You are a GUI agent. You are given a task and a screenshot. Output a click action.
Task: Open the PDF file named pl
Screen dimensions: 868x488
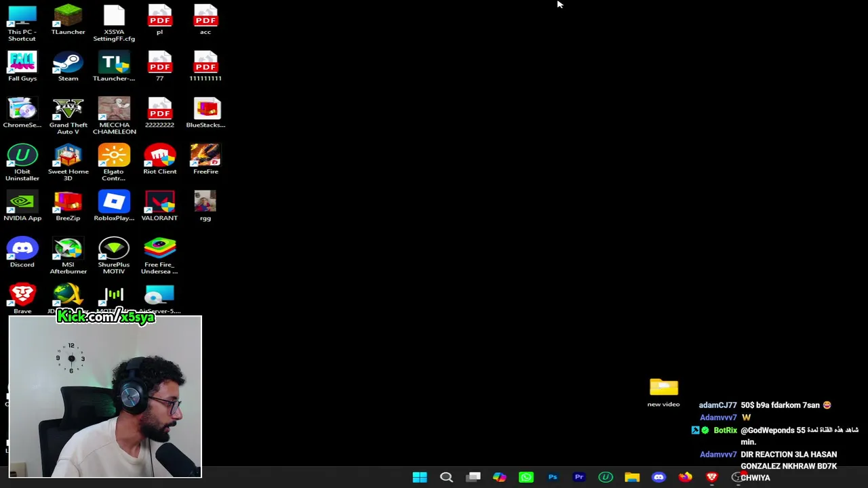[159, 20]
